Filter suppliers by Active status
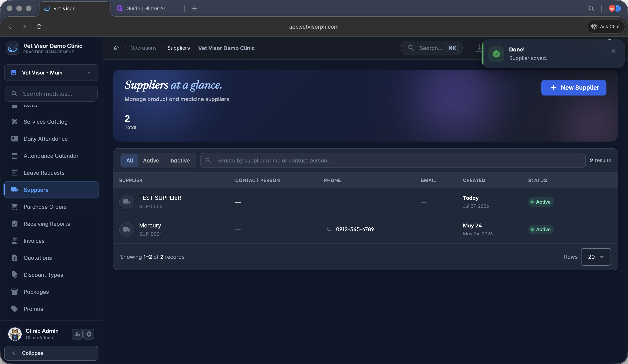The image size is (628, 364). (x=151, y=160)
